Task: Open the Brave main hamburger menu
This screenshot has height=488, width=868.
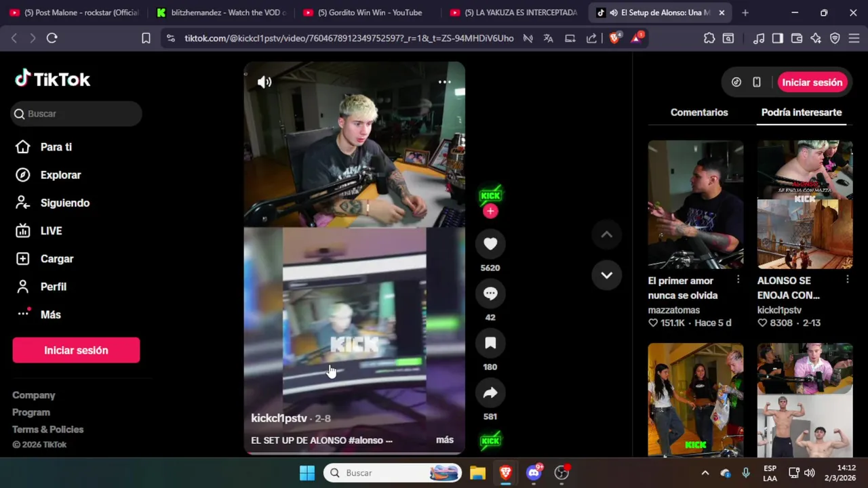Action: pyautogui.click(x=854, y=38)
